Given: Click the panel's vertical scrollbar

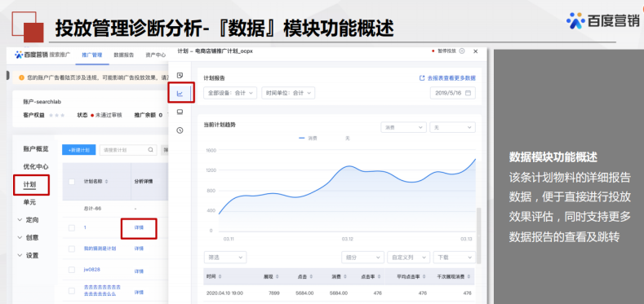Looking at the screenshot, I should point(478,235).
